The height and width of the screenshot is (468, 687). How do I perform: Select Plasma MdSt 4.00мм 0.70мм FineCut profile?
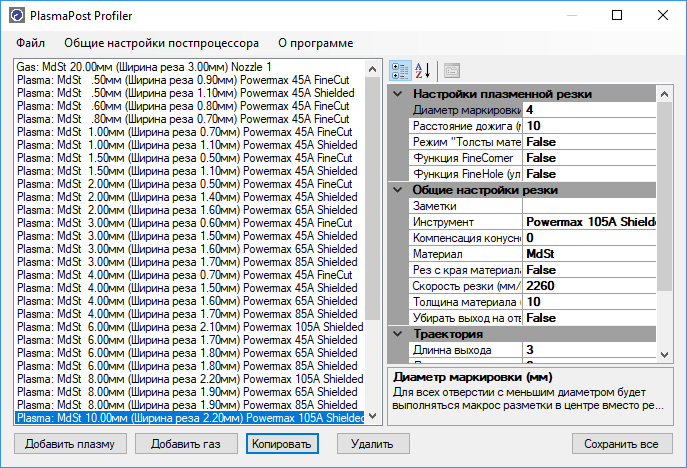[x=189, y=275]
